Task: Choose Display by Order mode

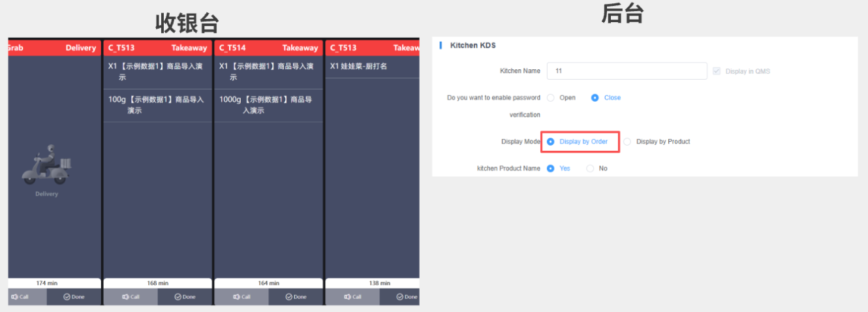Action: (551, 142)
